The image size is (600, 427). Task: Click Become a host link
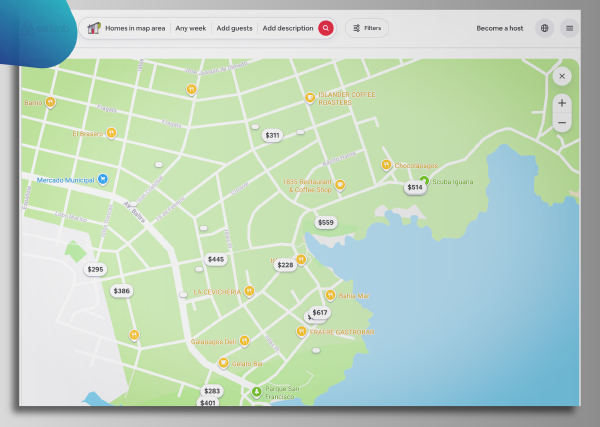(x=499, y=28)
